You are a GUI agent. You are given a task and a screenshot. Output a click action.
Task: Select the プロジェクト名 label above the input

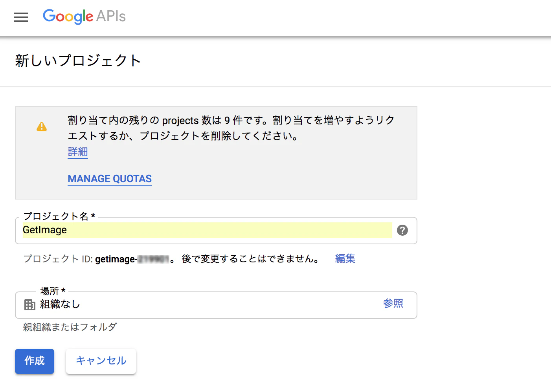pos(57,216)
